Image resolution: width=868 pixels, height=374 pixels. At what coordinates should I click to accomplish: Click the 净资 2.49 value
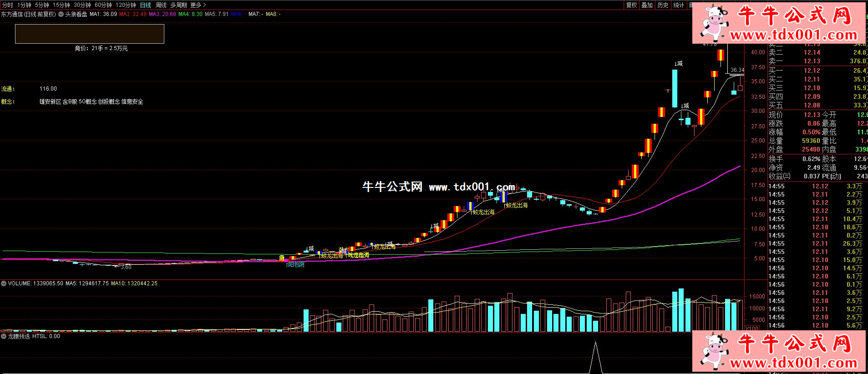click(814, 167)
